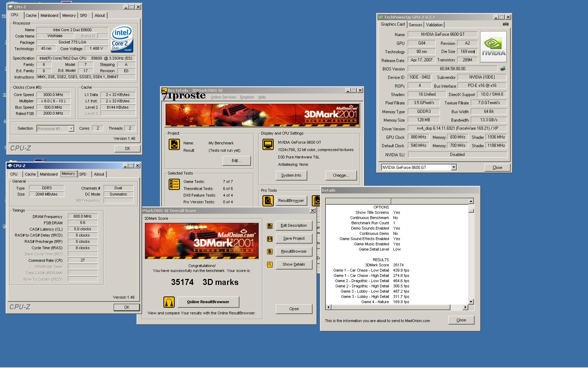
Task: Open the Online Services menu in 3DMark
Action: (223, 97)
